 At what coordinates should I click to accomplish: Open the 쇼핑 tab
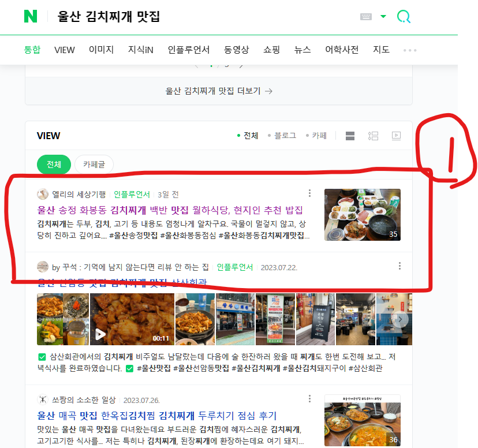pos(271,50)
